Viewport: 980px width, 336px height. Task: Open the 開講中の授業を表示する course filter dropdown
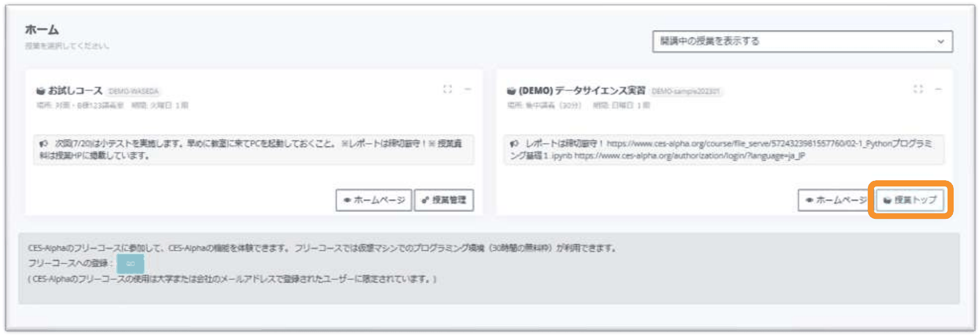coord(802,41)
